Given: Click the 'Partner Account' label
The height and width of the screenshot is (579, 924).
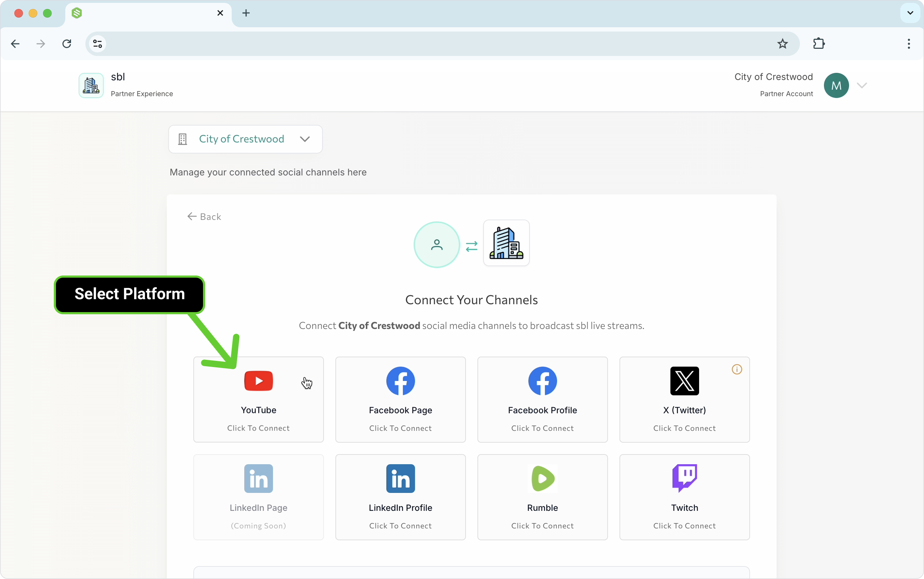Looking at the screenshot, I should click(x=786, y=94).
